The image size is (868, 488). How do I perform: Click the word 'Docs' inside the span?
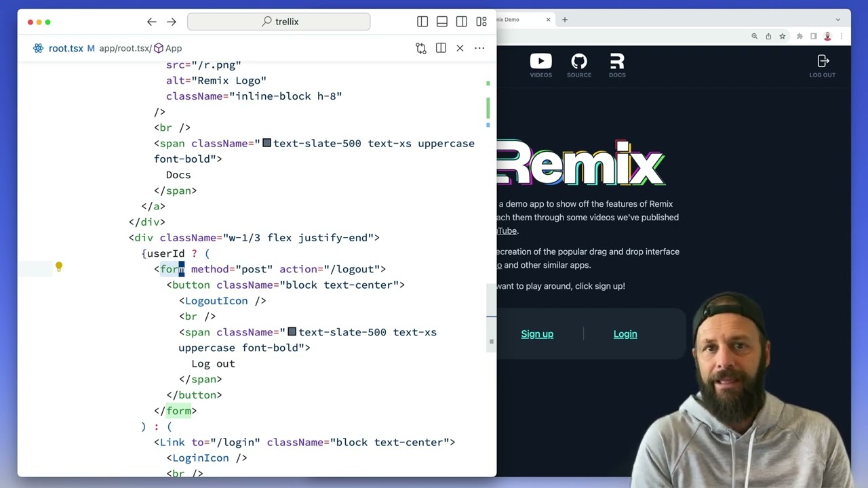point(178,175)
